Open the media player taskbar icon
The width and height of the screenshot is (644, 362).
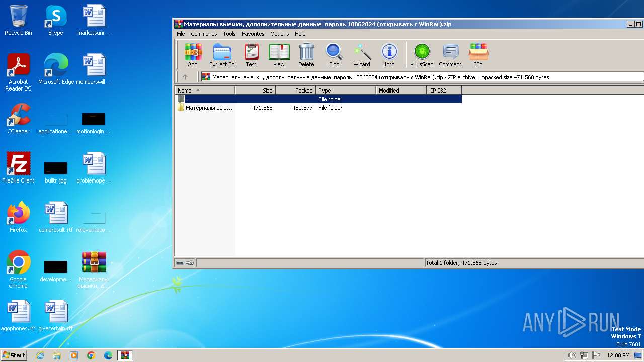point(74,355)
